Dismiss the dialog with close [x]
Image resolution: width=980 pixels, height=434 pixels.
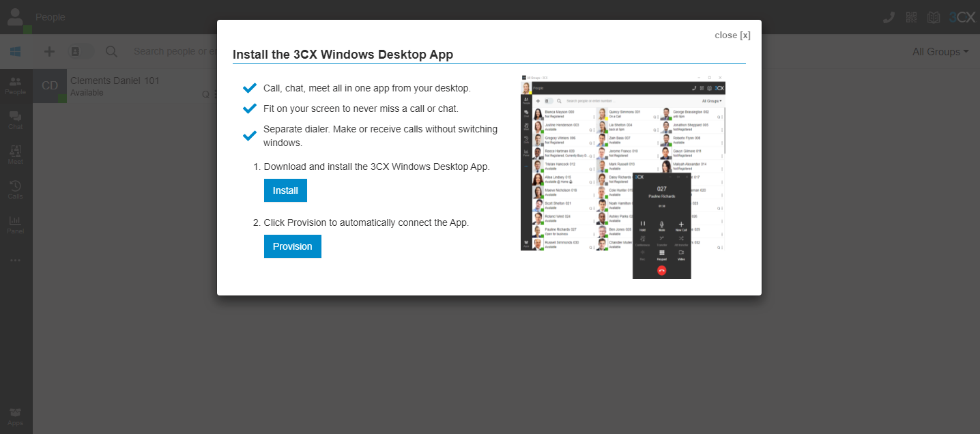pos(732,35)
